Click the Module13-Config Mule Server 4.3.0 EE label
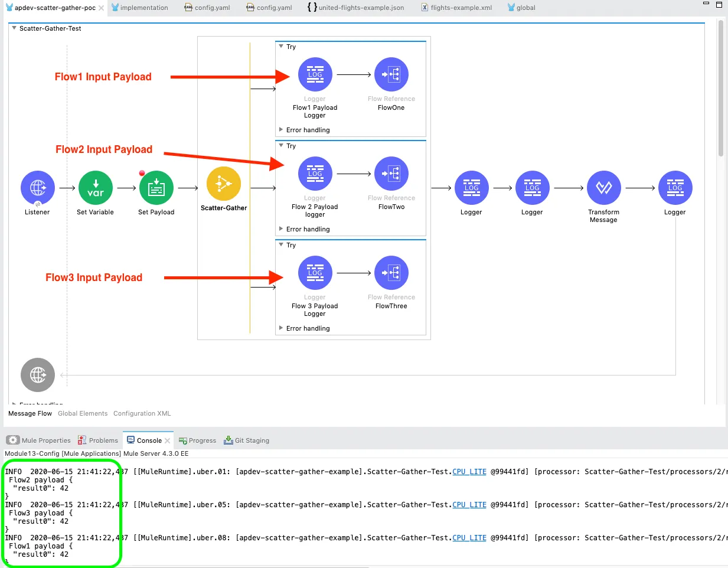 click(x=97, y=453)
